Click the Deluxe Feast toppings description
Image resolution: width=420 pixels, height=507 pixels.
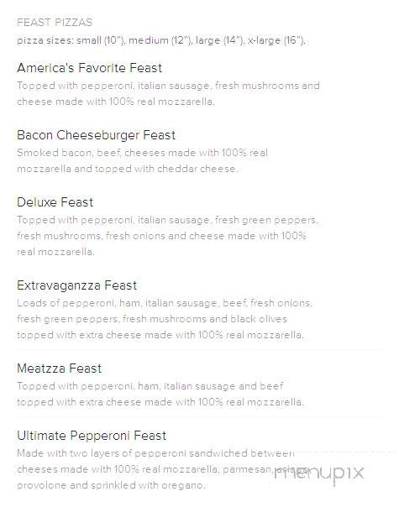coord(168,236)
